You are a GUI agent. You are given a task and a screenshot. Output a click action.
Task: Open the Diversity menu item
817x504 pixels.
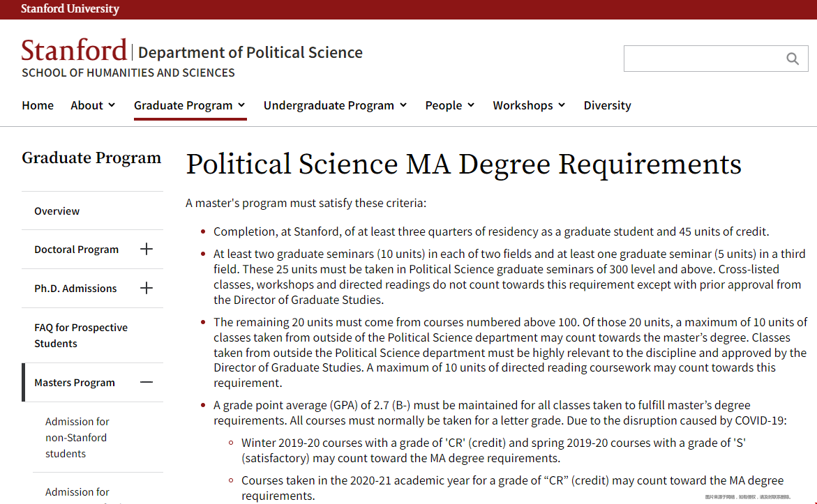[x=607, y=105]
